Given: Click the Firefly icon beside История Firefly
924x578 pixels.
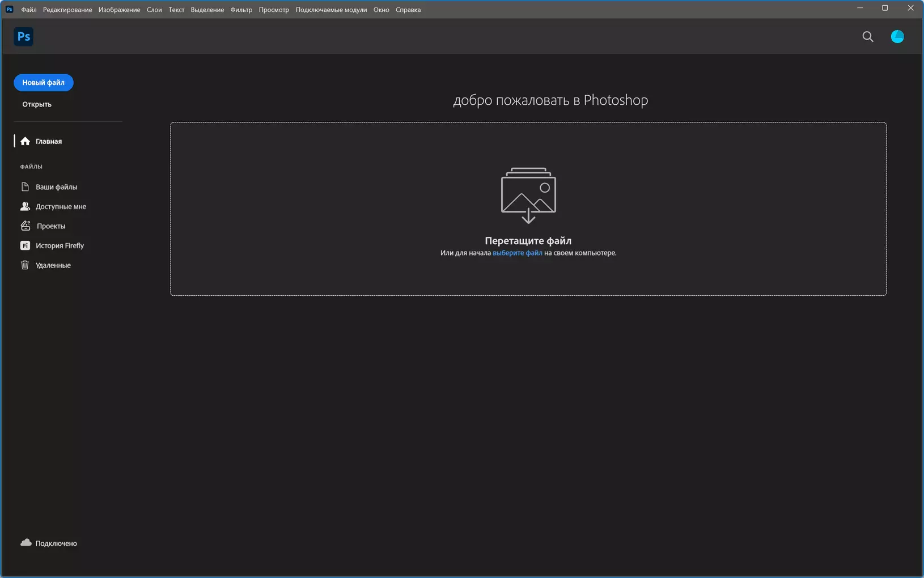Looking at the screenshot, I should [x=25, y=245].
